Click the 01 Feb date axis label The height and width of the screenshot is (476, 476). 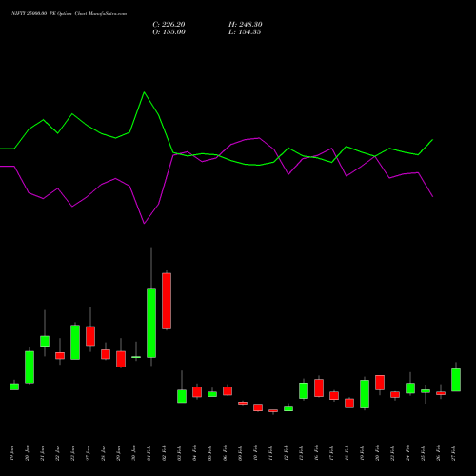[x=149, y=454]
